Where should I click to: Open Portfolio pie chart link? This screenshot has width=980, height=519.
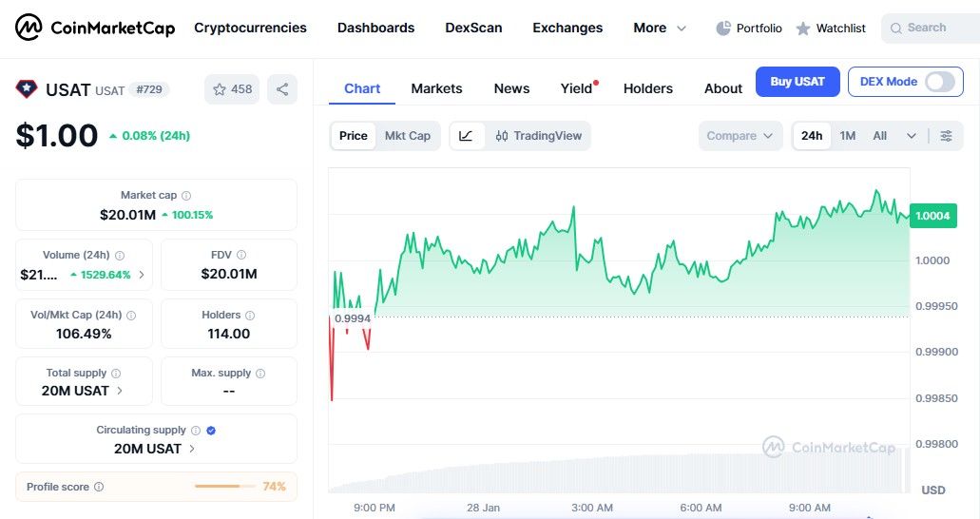[x=748, y=29]
